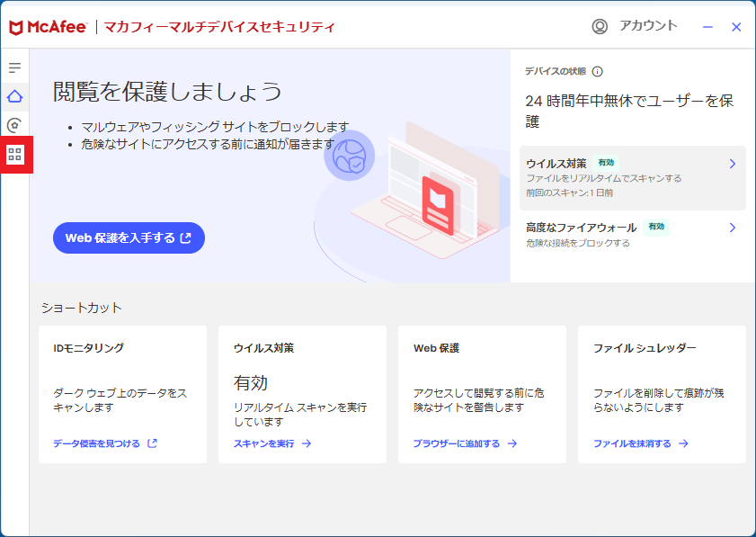756x537 pixels.
Task: Click the arrow icon beside スキャンを実行
Action: pos(307,443)
